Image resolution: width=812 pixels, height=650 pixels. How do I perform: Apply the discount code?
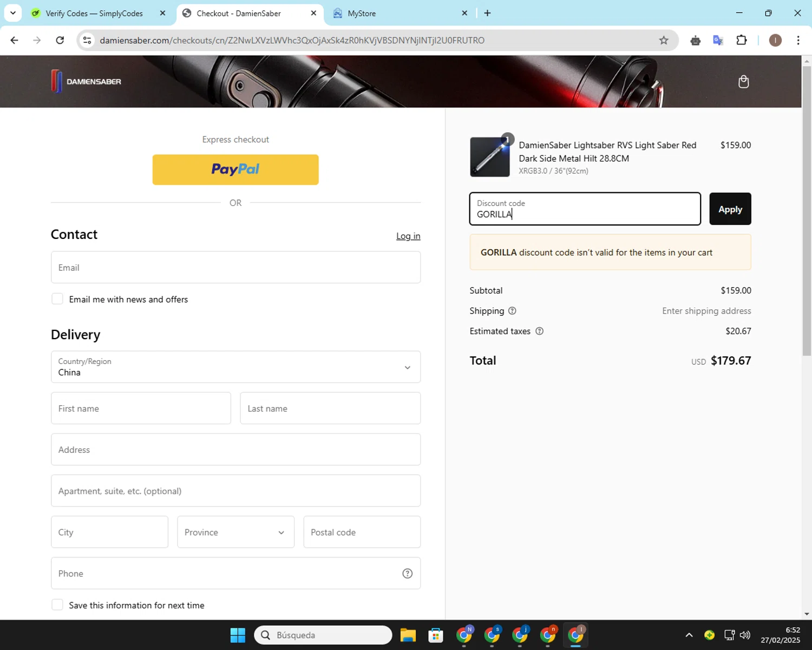tap(730, 209)
